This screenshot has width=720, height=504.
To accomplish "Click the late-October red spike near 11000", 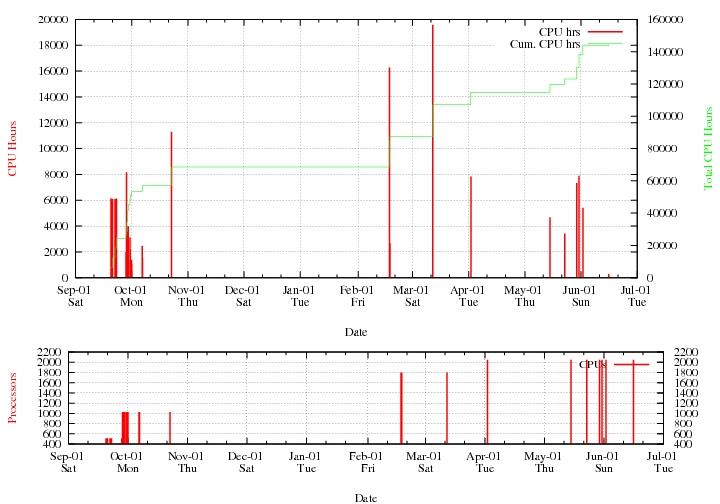I will [171, 205].
